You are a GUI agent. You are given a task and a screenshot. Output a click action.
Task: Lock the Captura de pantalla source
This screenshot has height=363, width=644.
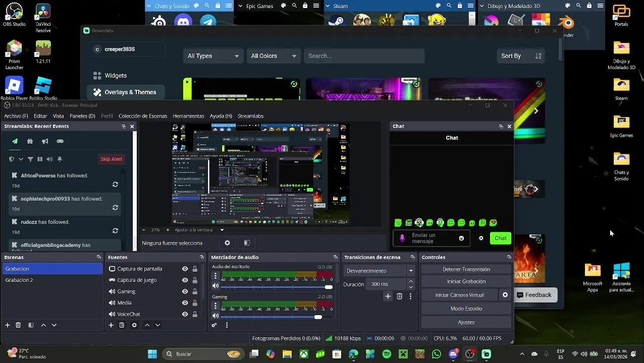click(195, 269)
